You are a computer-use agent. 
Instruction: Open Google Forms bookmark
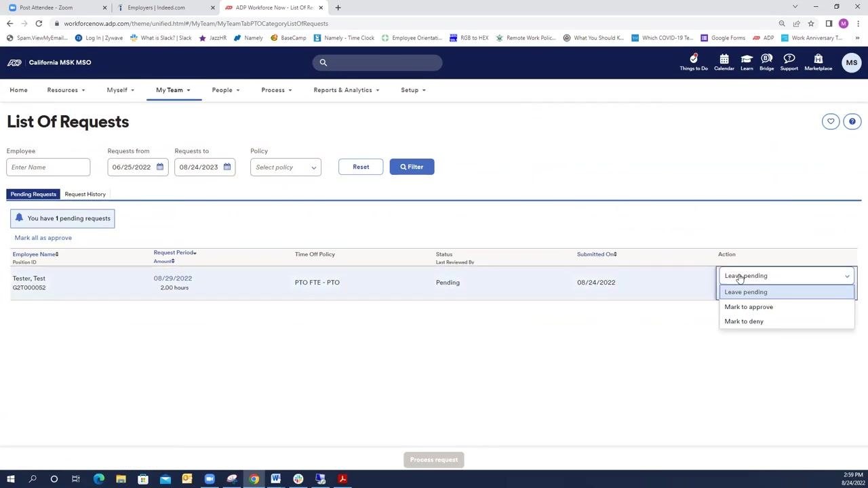click(723, 38)
